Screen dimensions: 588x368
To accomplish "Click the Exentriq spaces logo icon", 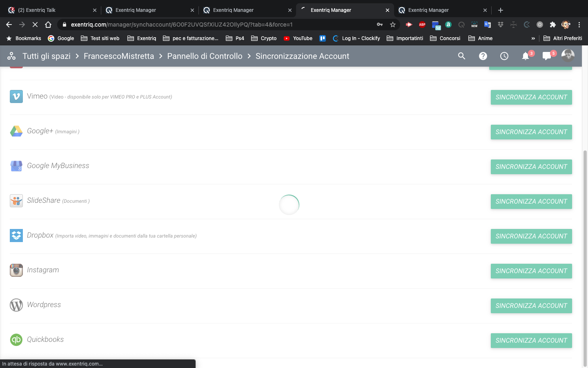I will coord(11,56).
